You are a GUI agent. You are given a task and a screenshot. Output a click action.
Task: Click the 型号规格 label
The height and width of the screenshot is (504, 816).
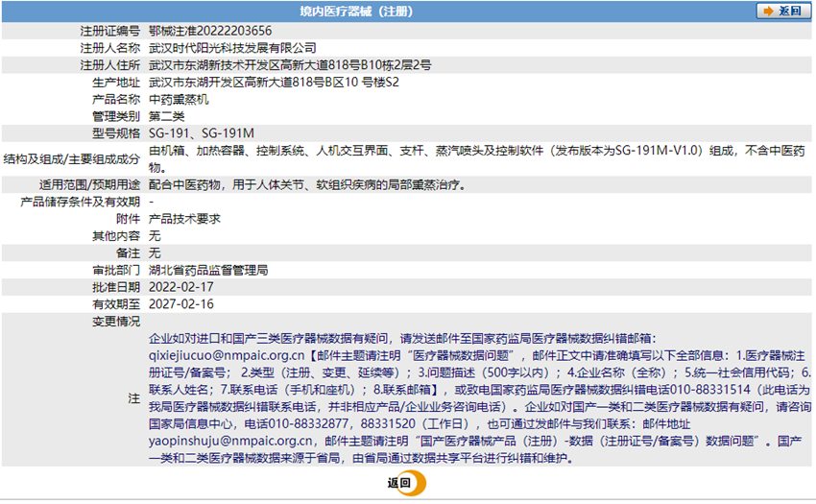pos(116,133)
